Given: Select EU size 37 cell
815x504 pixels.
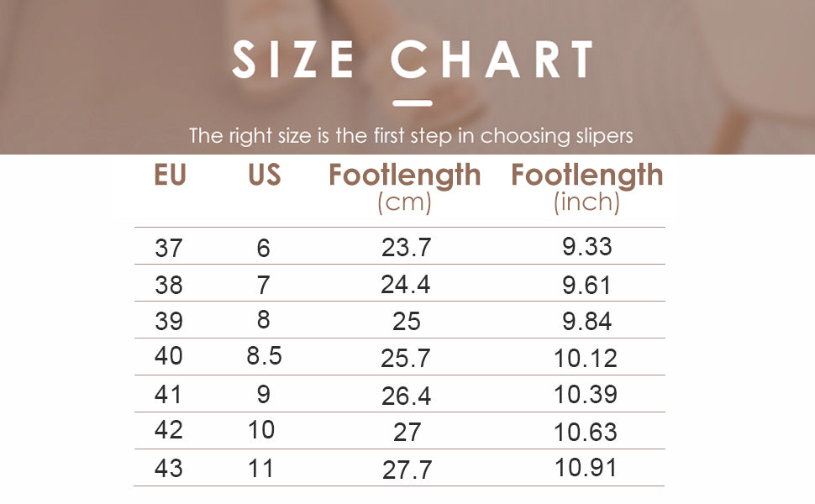Looking at the screenshot, I should 169,248.
